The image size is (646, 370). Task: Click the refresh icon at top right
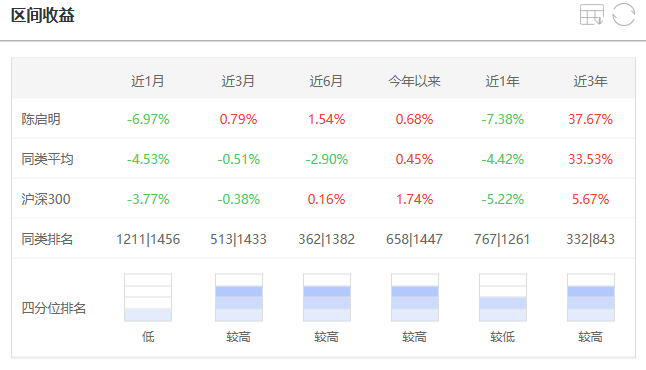tap(623, 15)
